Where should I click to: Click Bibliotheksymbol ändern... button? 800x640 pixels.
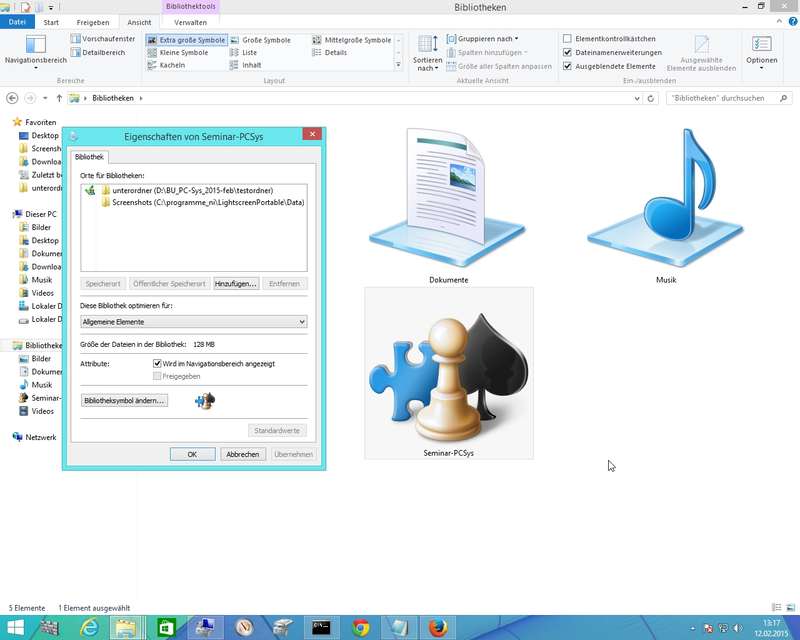coord(124,401)
